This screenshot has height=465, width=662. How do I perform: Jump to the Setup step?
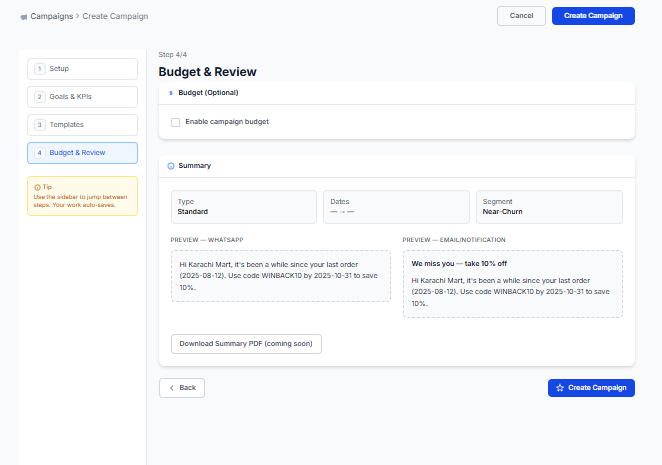pos(82,69)
